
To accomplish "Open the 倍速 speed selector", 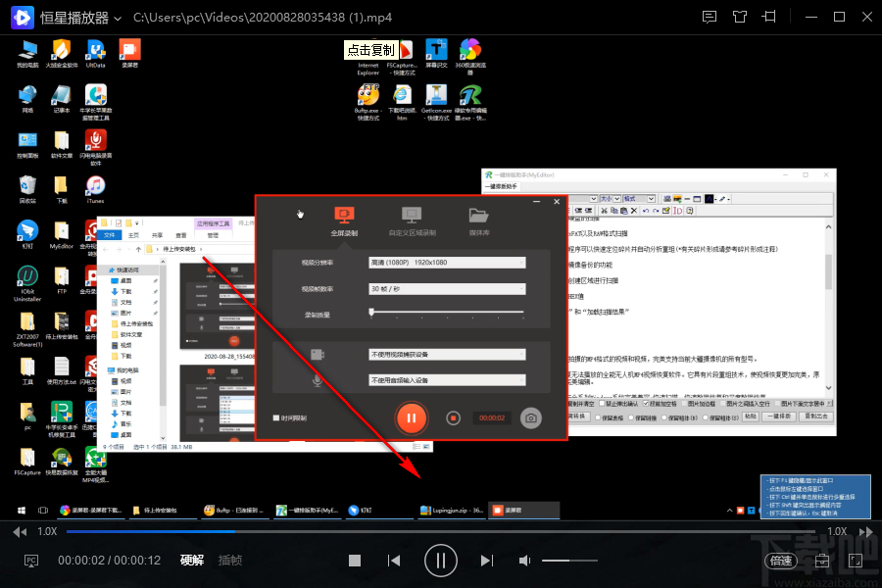I will pos(781,561).
